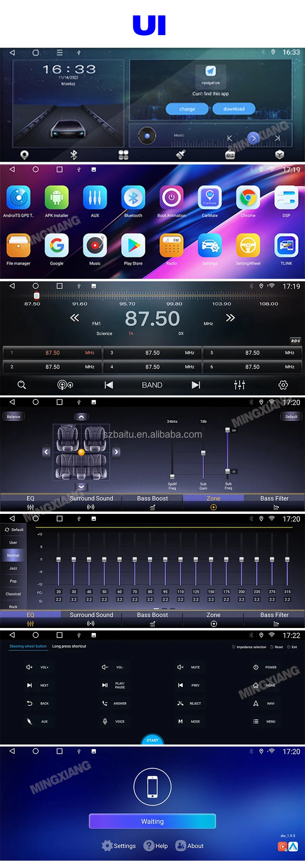Click the broadcast antenna icon in the radio toolbar
The height and width of the screenshot is (868, 305).
65,385
